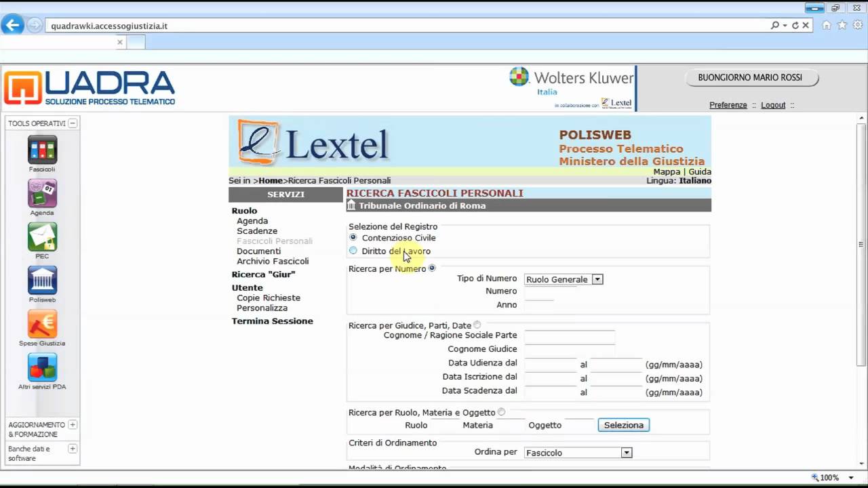868x488 pixels.
Task: Click the browser forward arrow button
Action: [x=34, y=26]
